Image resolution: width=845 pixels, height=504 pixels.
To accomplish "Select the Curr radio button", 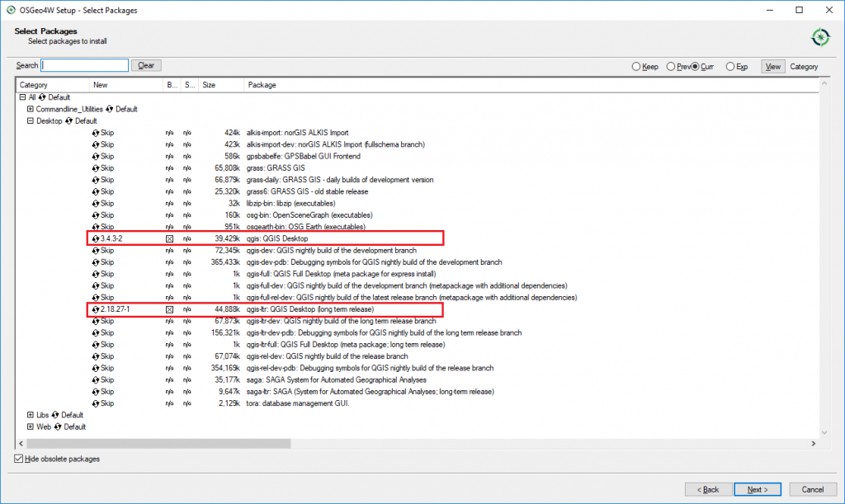I will 695,67.
